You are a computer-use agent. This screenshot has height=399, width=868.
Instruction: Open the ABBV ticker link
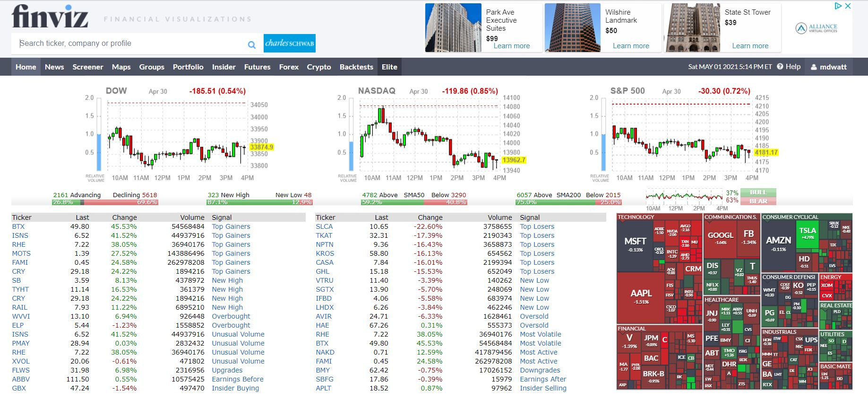pyautogui.click(x=21, y=379)
